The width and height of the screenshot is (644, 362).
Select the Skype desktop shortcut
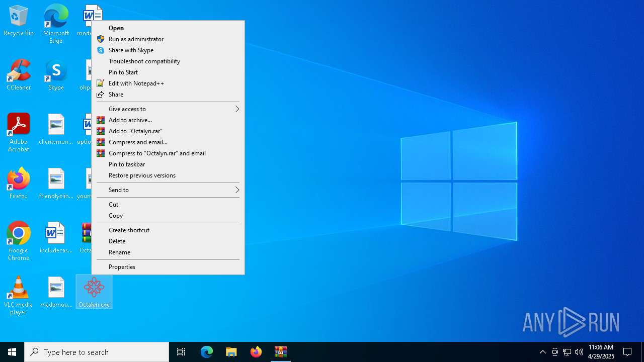click(56, 75)
